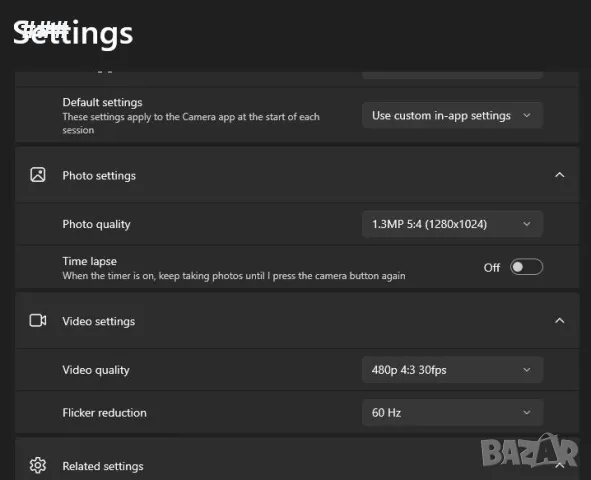Collapse the Photo settings section chevron
The height and width of the screenshot is (480, 591).
(x=560, y=175)
